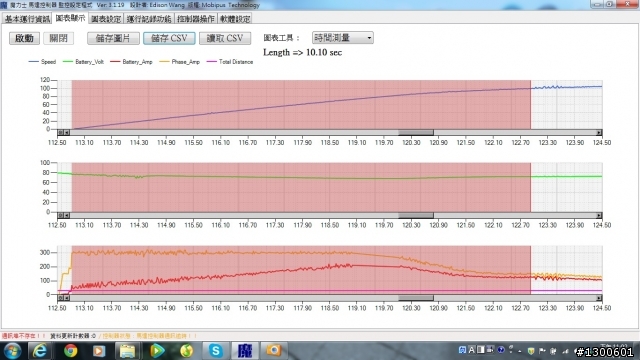
Task: Click the app icon in title bar
Action: (4, 5)
